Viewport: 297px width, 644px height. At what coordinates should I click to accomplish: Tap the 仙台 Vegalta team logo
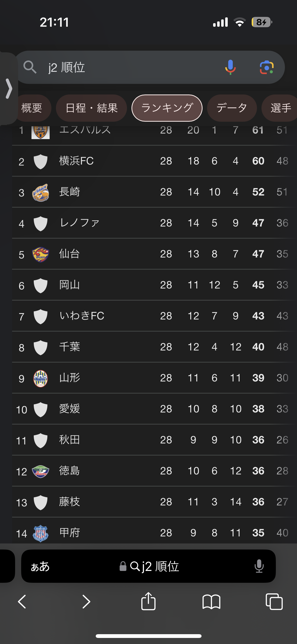(40, 254)
